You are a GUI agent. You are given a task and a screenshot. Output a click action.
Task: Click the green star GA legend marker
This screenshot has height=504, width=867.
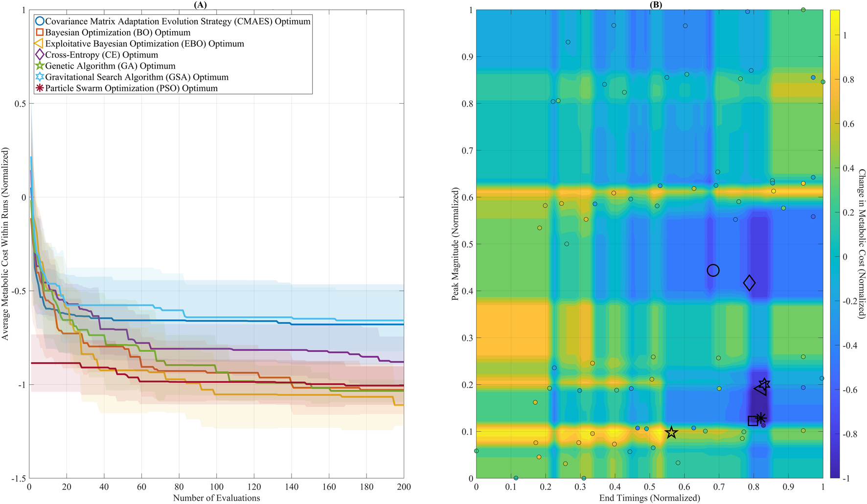pos(40,66)
